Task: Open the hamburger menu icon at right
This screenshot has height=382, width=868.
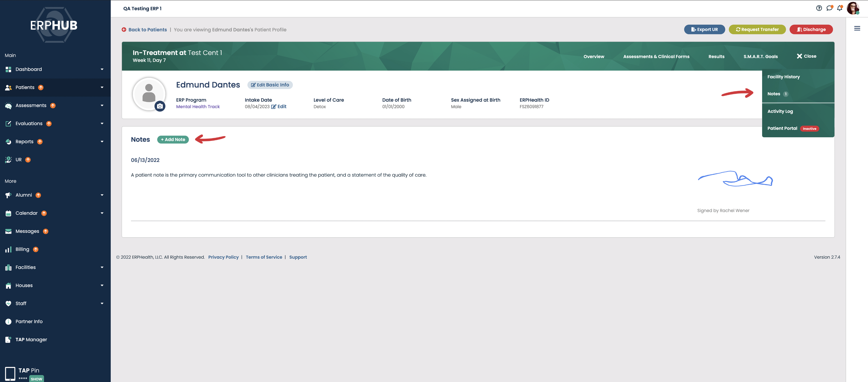Action: click(857, 28)
